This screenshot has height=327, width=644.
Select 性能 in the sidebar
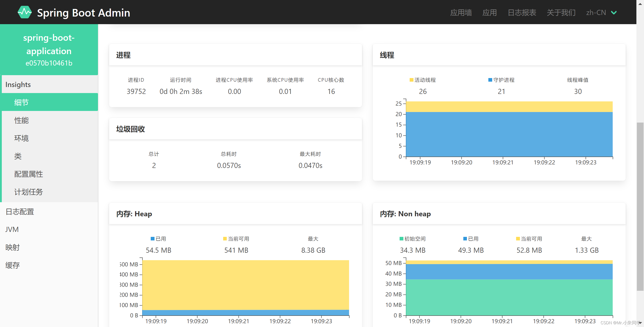21,120
